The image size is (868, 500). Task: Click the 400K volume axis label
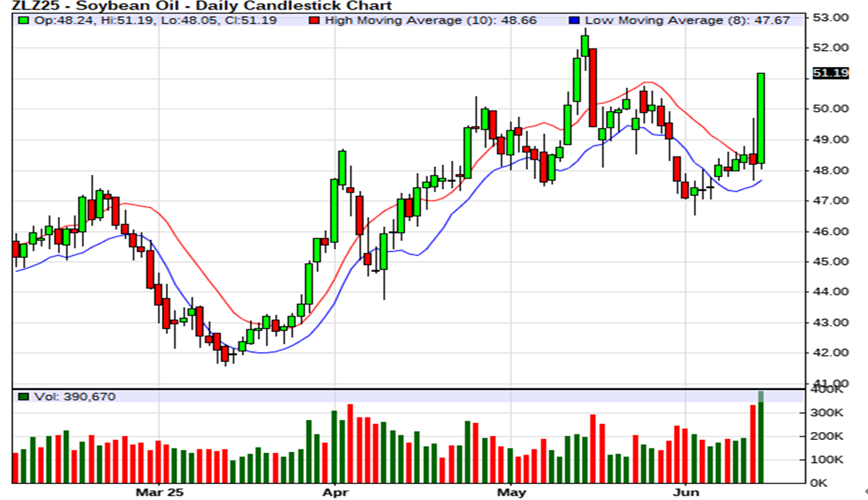pyautogui.click(x=829, y=391)
